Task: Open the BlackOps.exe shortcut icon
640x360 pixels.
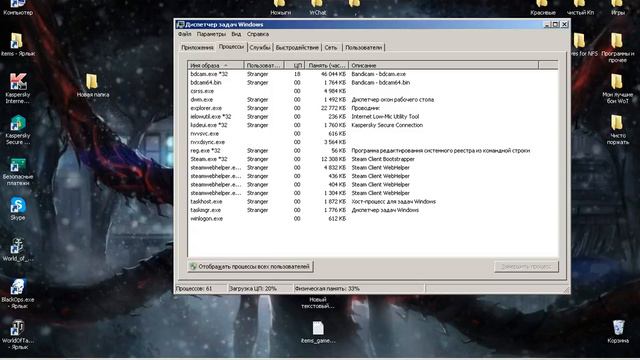Action: point(18,287)
